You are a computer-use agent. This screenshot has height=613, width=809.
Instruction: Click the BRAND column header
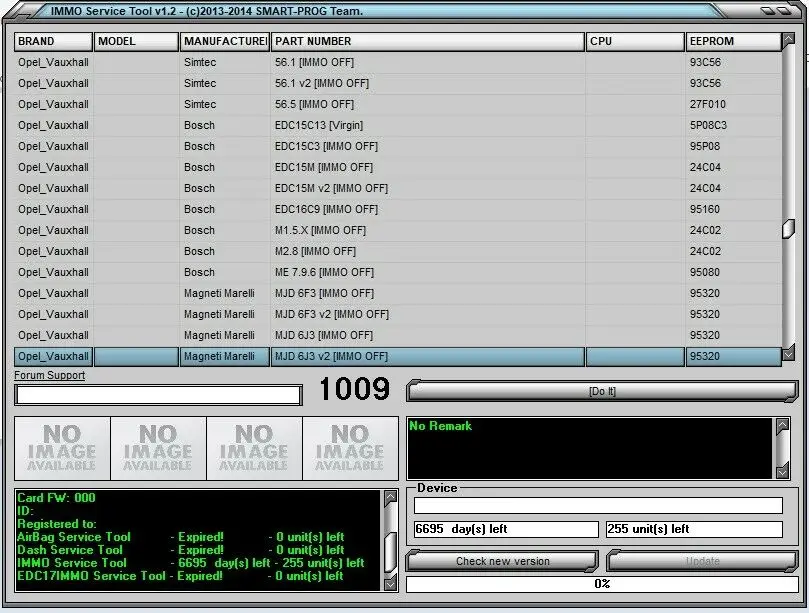pos(53,41)
